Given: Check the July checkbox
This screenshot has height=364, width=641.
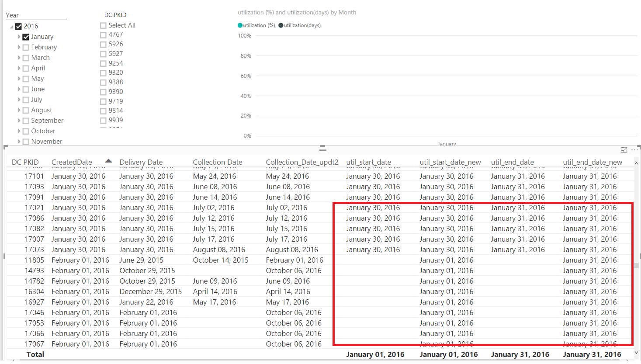Looking at the screenshot, I should point(26,100).
